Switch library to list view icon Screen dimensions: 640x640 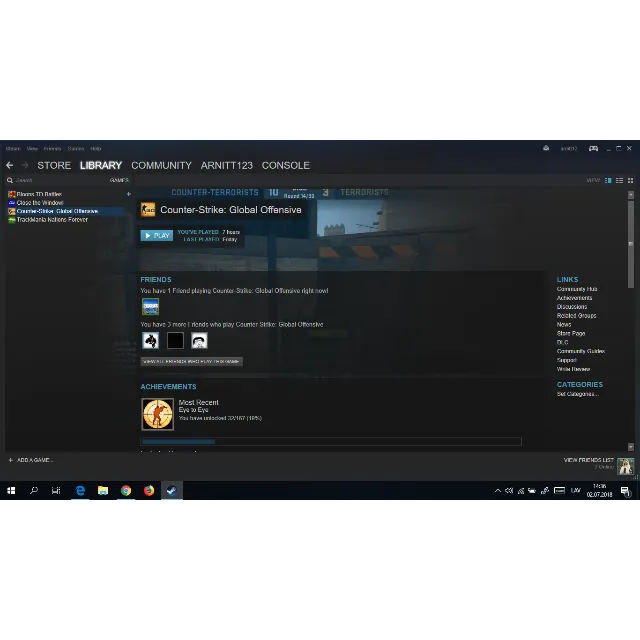click(619, 180)
